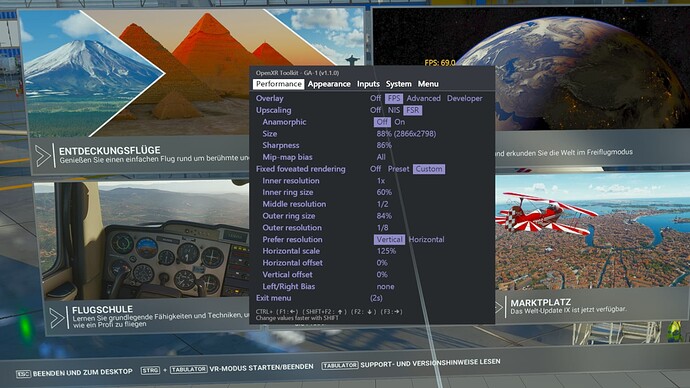Set Anamorphic to On
690x388 pixels.
(400, 122)
